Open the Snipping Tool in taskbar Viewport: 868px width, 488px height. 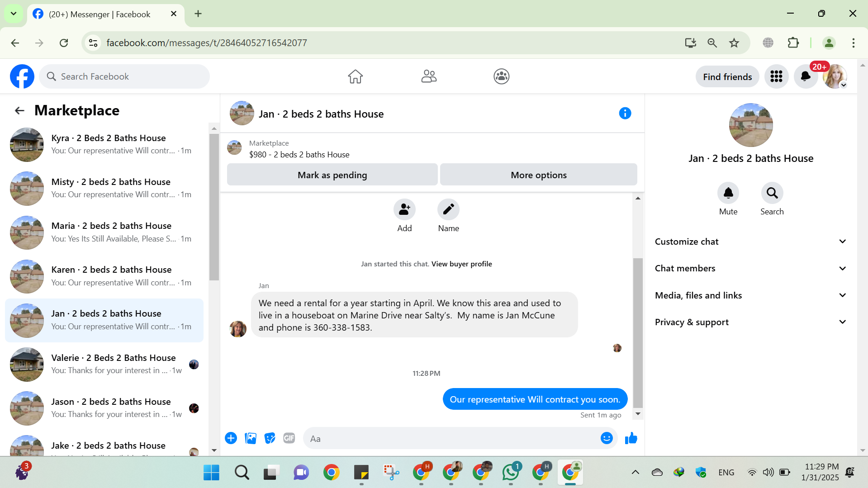point(391,472)
